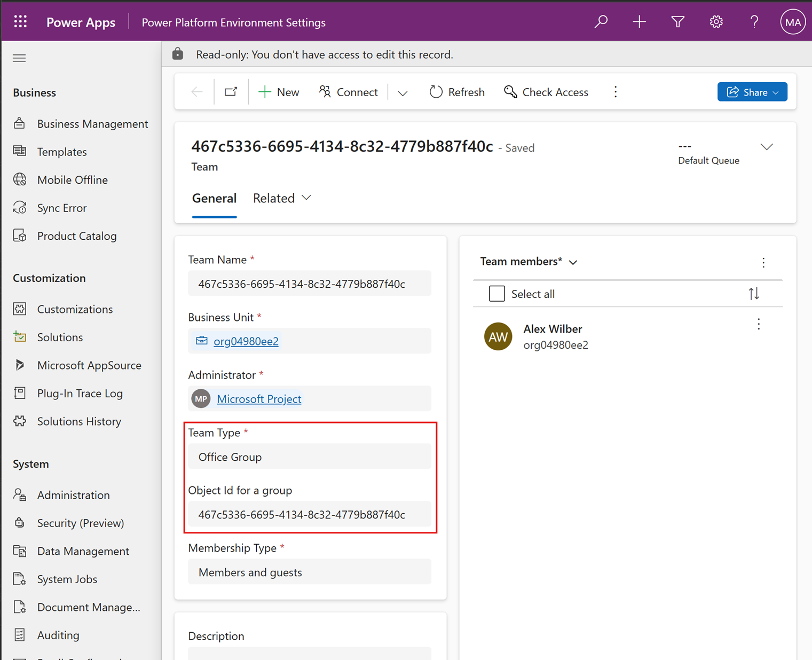The image size is (812, 660).
Task: Click the Share button
Action: 752,92
